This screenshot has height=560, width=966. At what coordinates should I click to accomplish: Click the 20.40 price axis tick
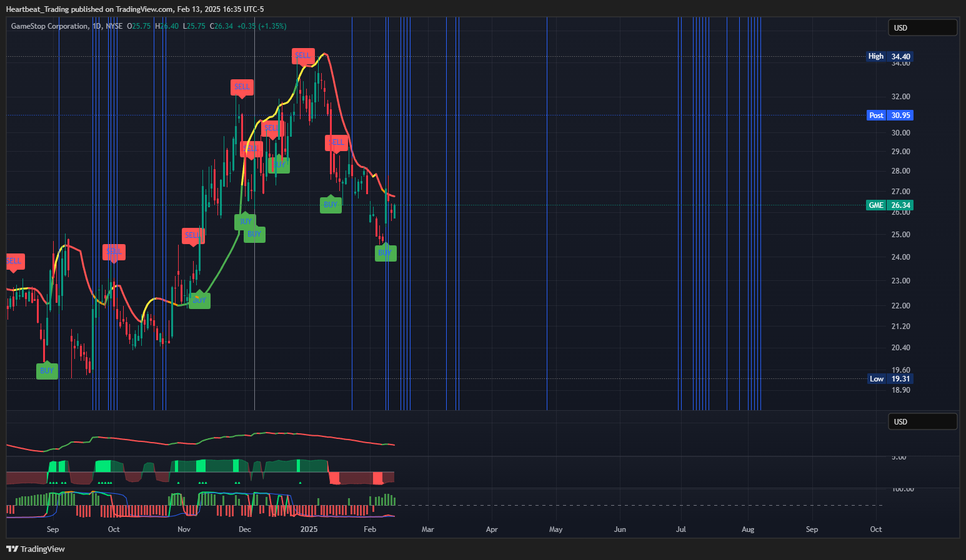pos(900,348)
